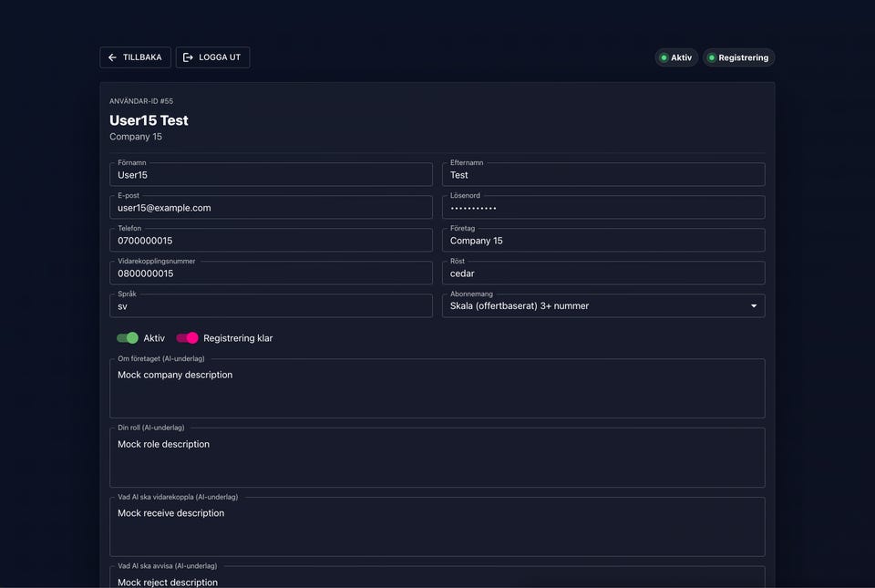Click the Abonnemang dropdown arrow
Image resolution: width=875 pixels, height=588 pixels.
click(754, 306)
